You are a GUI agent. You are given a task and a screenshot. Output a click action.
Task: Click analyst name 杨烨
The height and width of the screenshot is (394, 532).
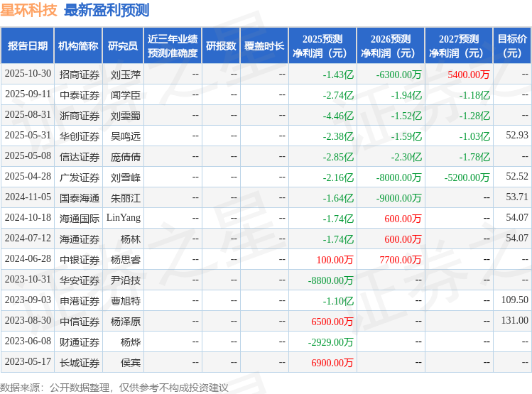tap(131, 342)
